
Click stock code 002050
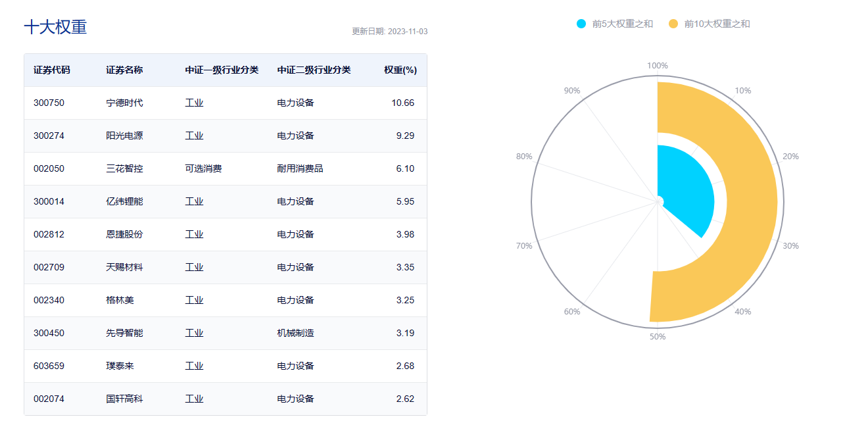49,169
